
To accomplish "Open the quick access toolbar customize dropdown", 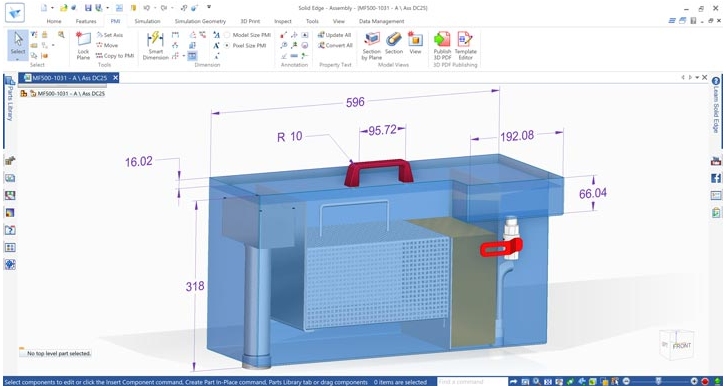I will click(x=209, y=7).
